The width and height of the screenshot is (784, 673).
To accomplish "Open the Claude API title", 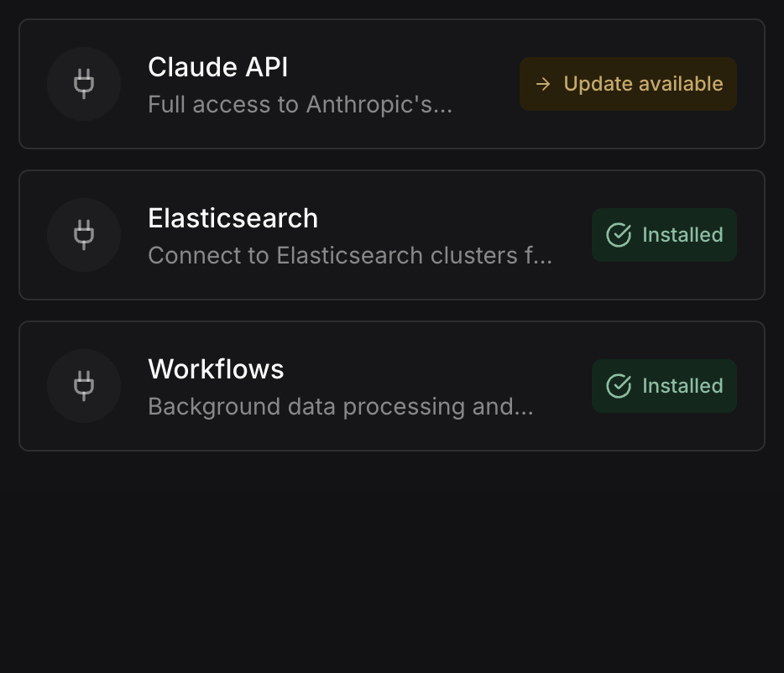I will tap(217, 67).
